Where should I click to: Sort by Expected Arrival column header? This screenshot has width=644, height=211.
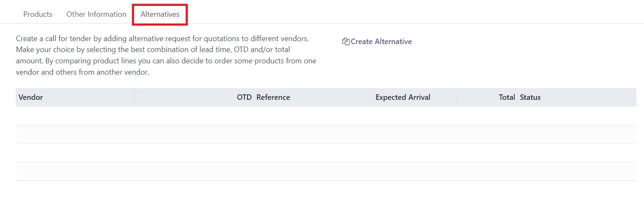click(x=415, y=97)
